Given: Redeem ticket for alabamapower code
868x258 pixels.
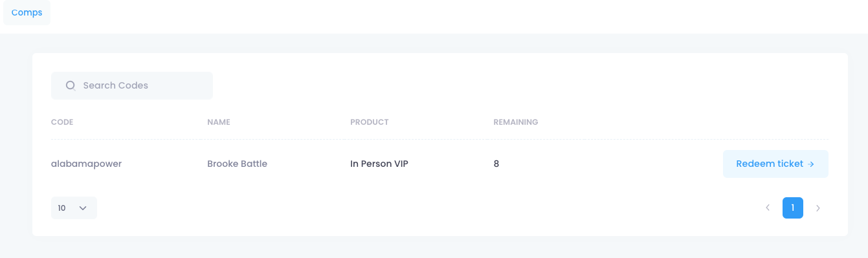Looking at the screenshot, I should click(775, 164).
